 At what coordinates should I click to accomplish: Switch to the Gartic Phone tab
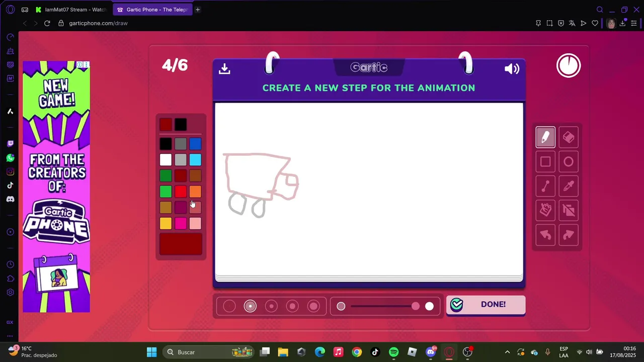(152, 10)
